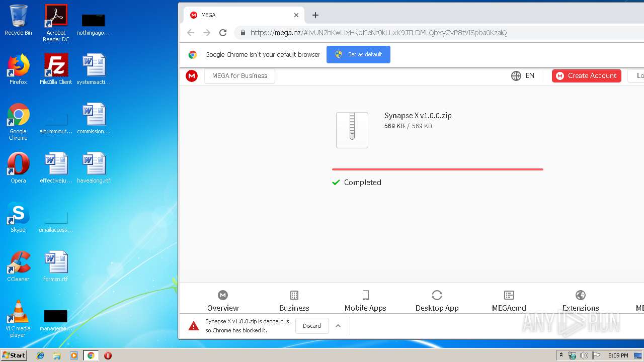
Task: Click the MEGA logo icon
Action: pos(192,76)
